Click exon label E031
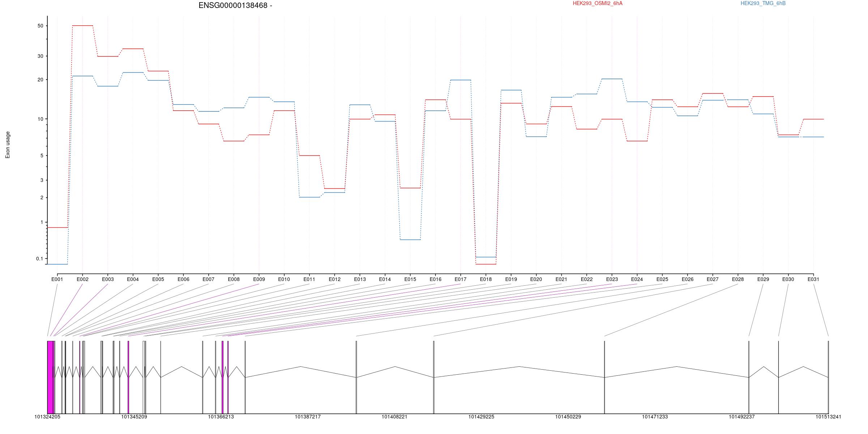The width and height of the screenshot is (868, 434). (x=813, y=279)
